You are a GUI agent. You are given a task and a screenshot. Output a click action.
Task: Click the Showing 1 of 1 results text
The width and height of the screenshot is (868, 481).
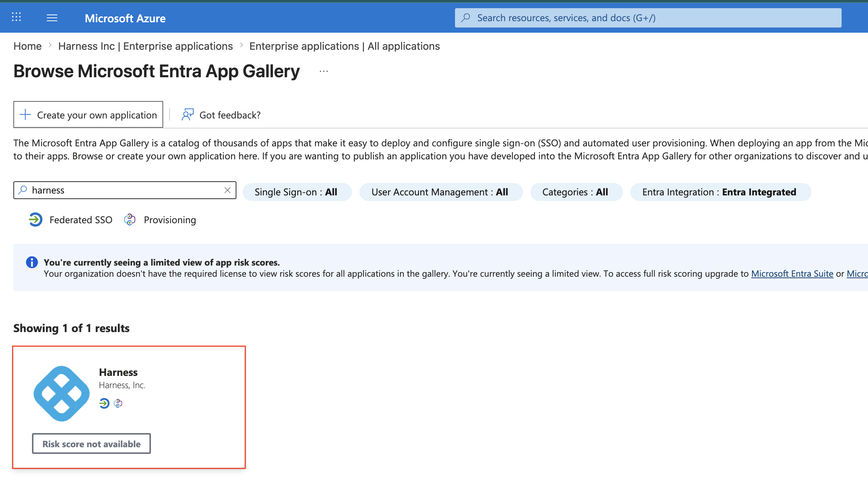click(x=71, y=328)
